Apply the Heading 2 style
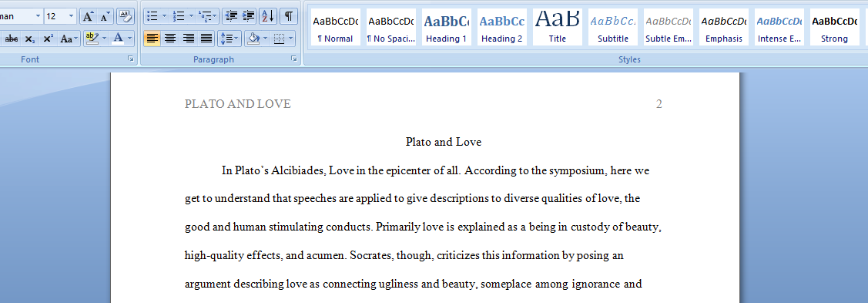The width and height of the screenshot is (868, 303). 502,27
